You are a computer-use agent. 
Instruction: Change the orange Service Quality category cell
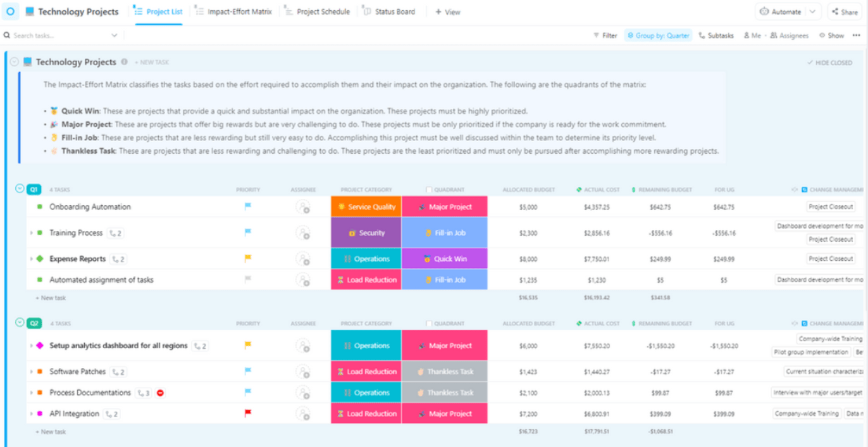366,206
